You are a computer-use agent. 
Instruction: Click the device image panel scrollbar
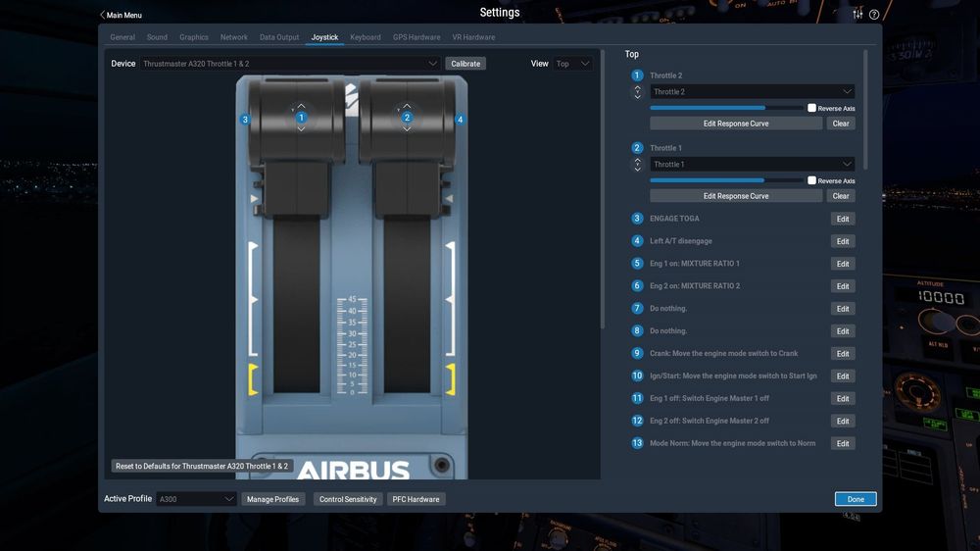coord(603,189)
